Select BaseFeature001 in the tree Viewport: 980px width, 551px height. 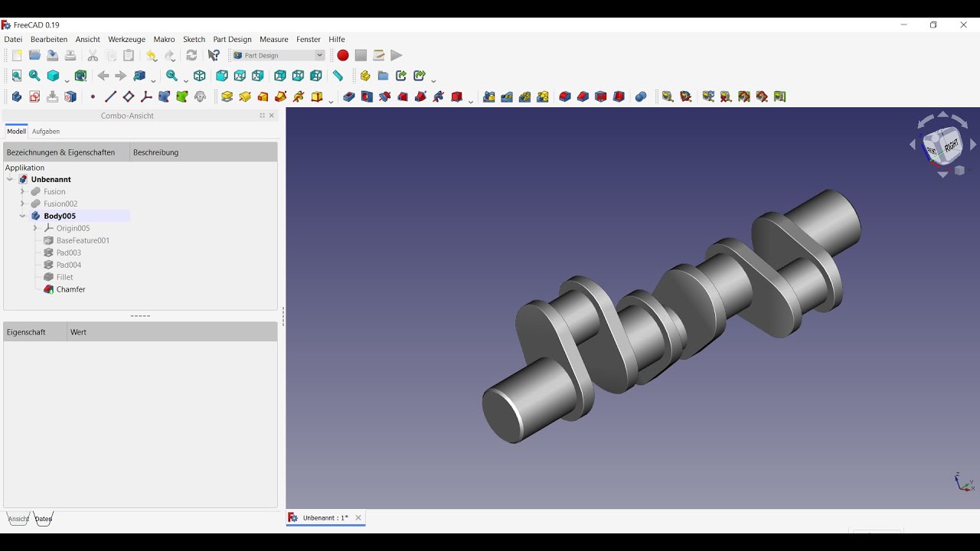point(83,240)
